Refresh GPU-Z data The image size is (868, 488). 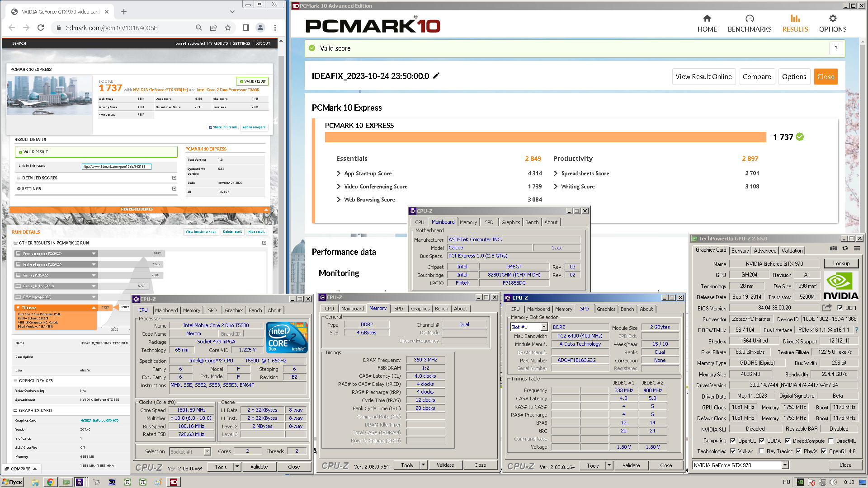pyautogui.click(x=845, y=248)
